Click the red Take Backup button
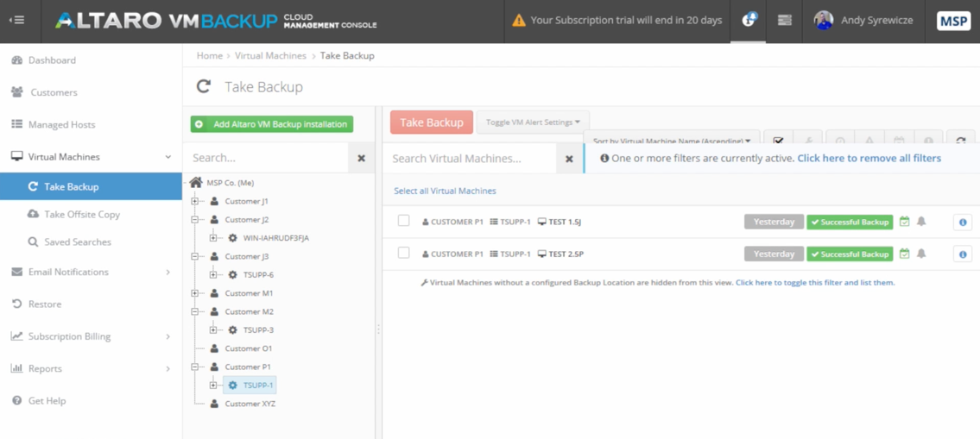980x439 pixels. [x=431, y=122]
